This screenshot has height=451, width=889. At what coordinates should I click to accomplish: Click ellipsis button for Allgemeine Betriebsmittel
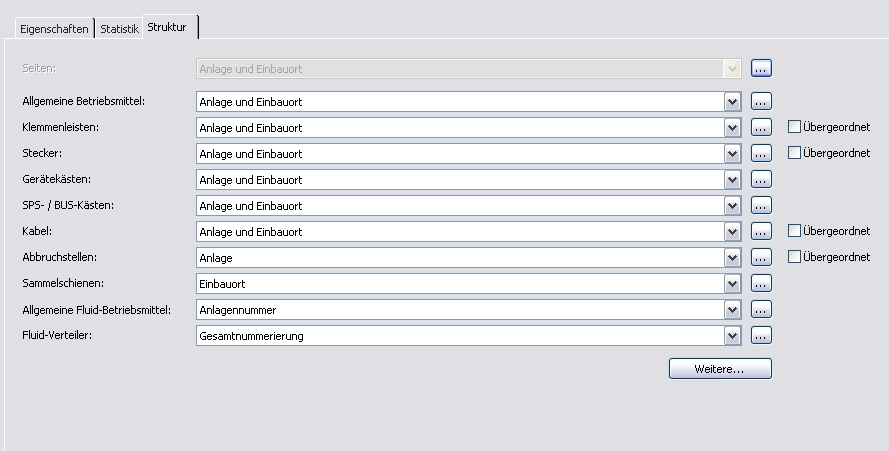tap(761, 102)
